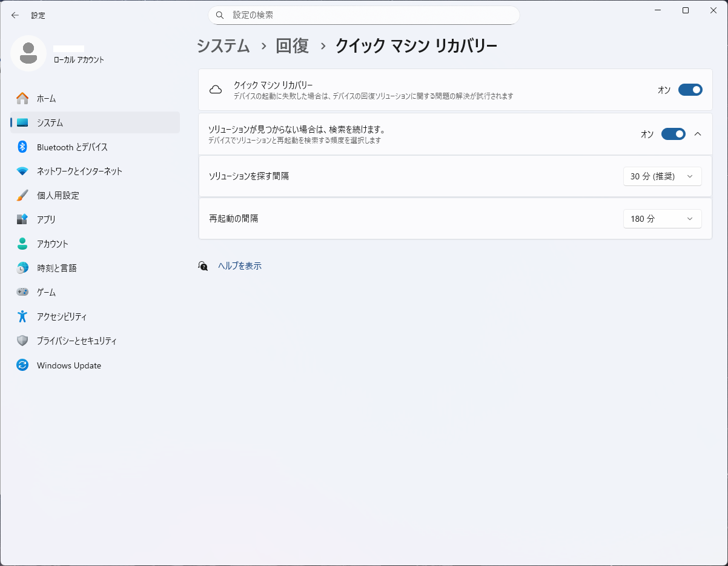Collapse the solution search settings chevron
Screen dimensions: 728x566
click(x=698, y=134)
